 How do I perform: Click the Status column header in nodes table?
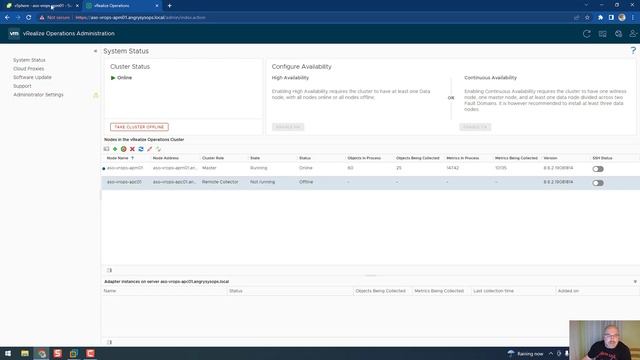click(305, 158)
